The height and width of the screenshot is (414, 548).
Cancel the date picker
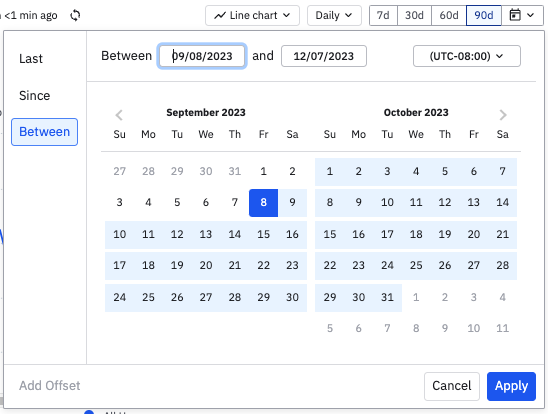452,386
